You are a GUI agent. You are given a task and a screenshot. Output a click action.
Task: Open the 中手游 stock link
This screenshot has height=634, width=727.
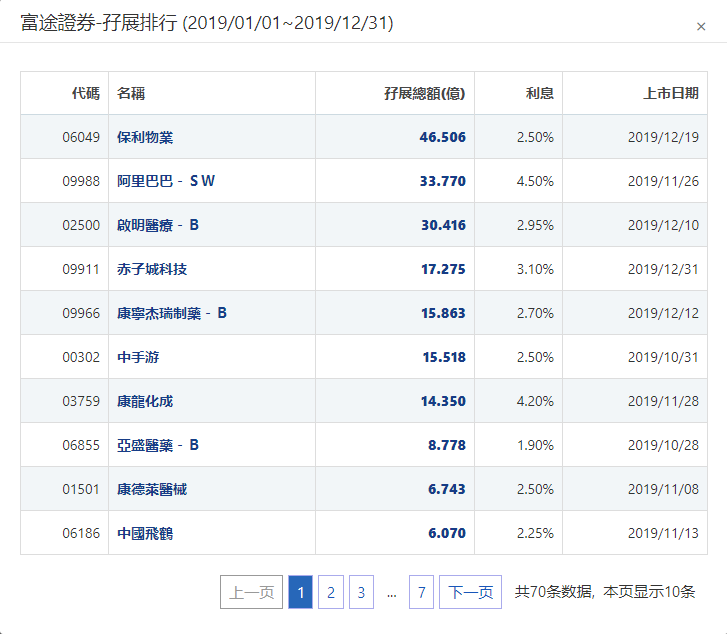[x=138, y=357]
